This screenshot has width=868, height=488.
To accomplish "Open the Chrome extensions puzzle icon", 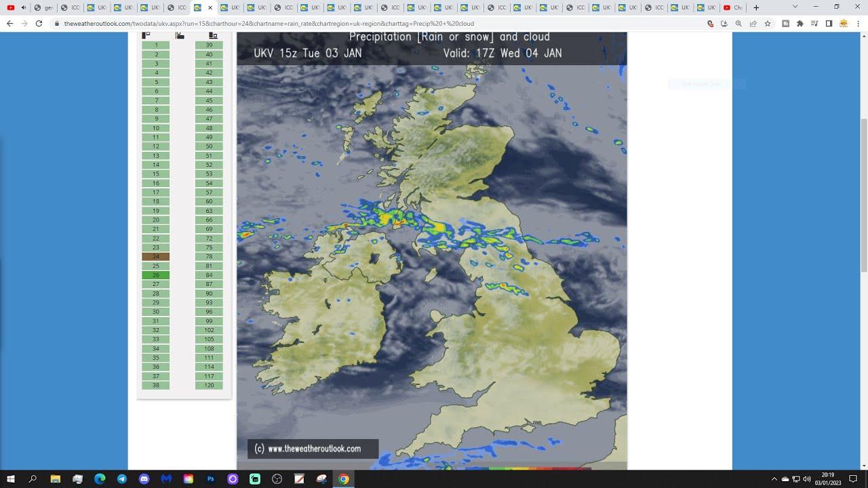I will point(800,23).
